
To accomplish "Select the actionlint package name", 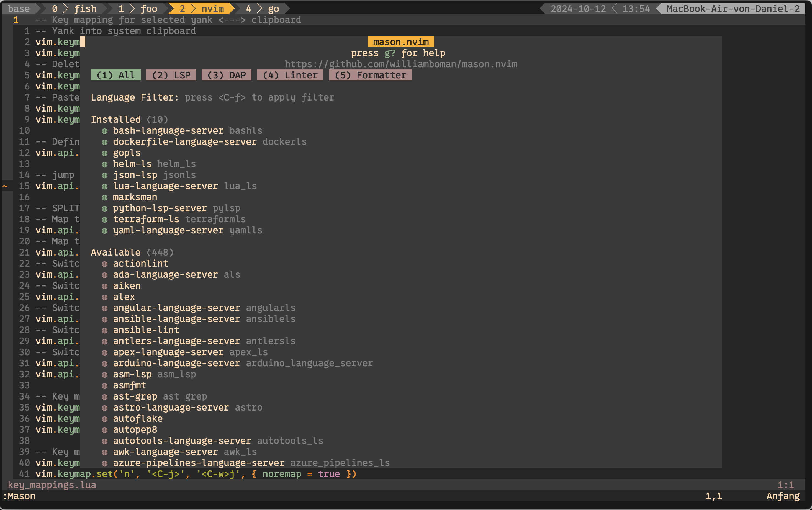I will coord(140,263).
